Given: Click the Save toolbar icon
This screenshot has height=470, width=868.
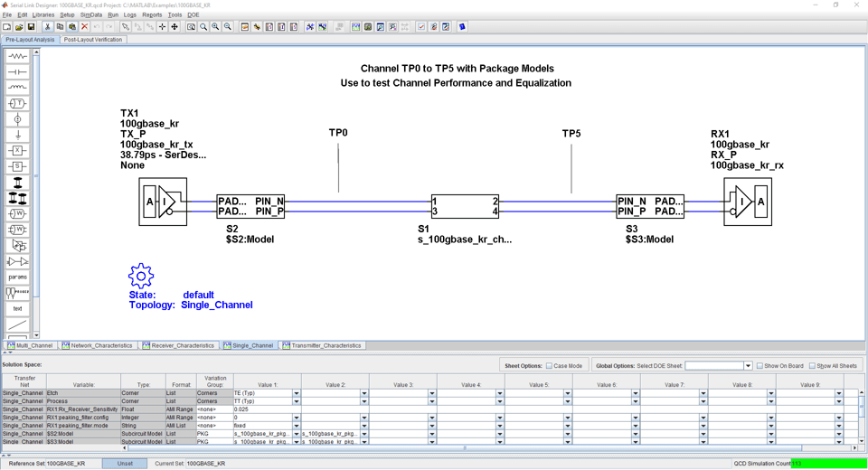Looking at the screenshot, I should [x=31, y=27].
